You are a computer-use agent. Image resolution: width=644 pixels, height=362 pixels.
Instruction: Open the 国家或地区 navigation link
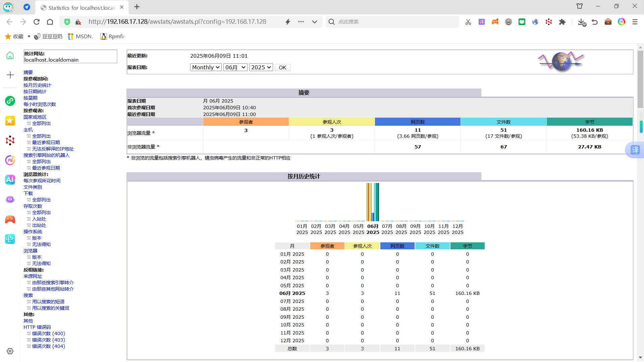[35, 117]
